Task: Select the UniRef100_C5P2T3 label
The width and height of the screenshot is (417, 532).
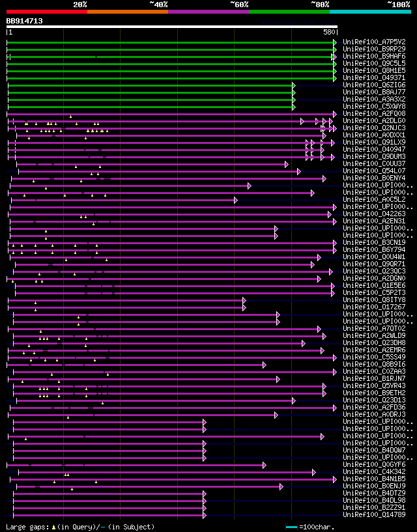Action: (374, 292)
